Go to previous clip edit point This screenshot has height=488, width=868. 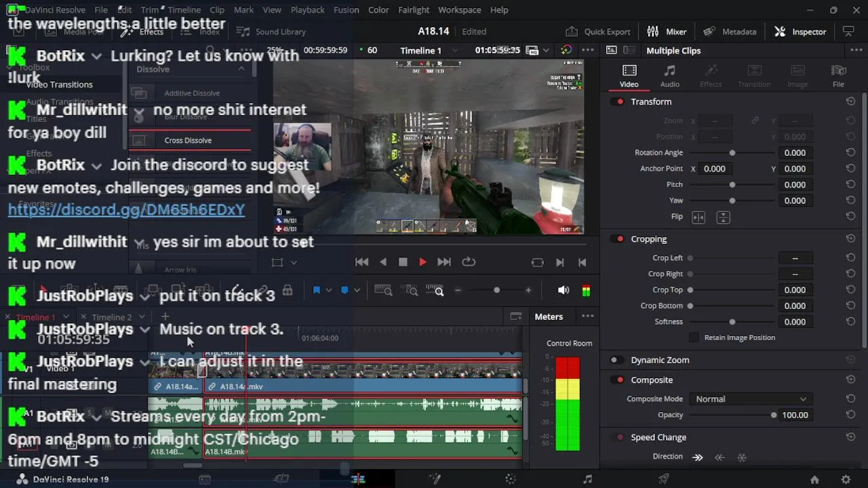[582, 262]
